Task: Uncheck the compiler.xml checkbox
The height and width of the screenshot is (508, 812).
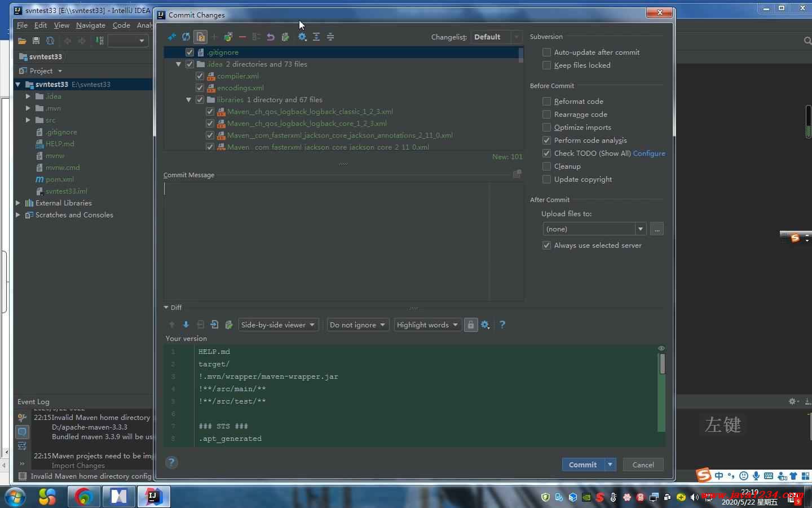Action: pyautogui.click(x=200, y=76)
